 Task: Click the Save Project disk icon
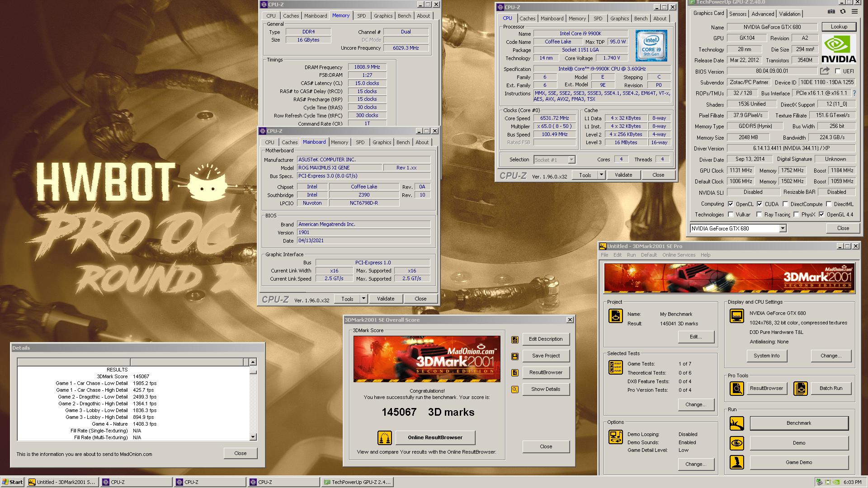(514, 356)
